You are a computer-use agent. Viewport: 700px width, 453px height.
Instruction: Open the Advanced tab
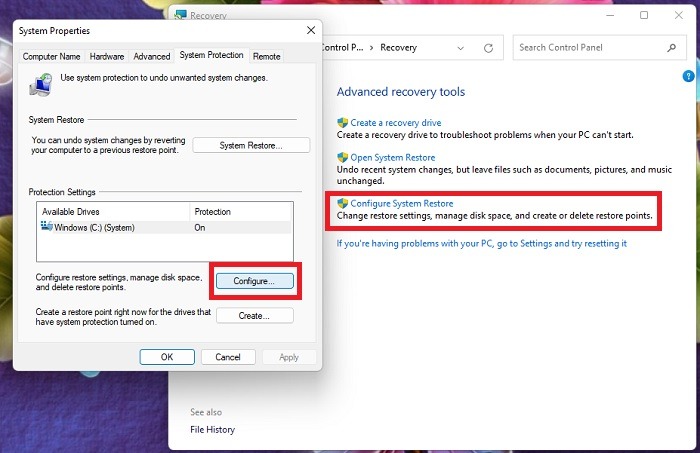[x=152, y=57]
